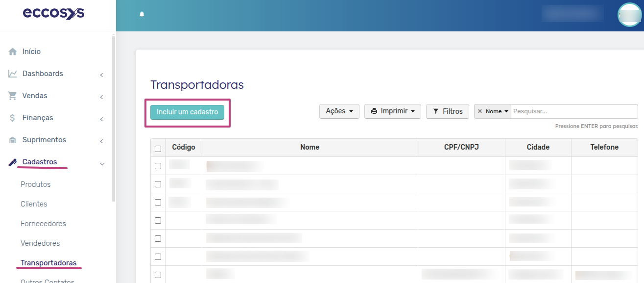Collapse the Cadastros menu chevron
644x283 pixels.
pos(102,164)
